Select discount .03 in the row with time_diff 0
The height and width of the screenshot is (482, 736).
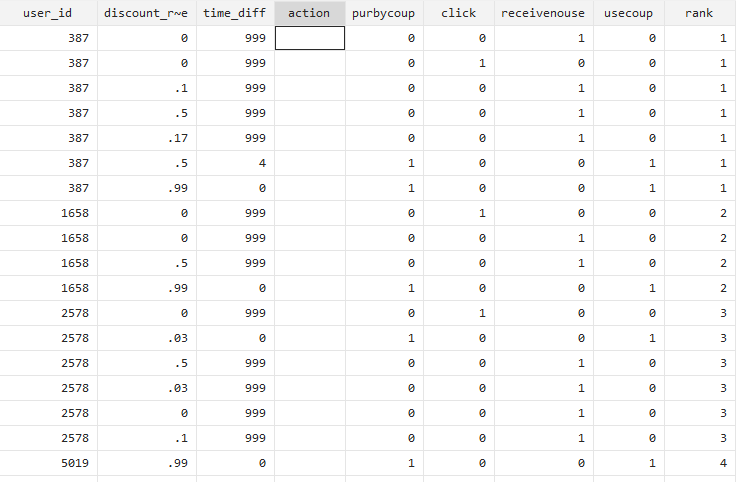146,338
